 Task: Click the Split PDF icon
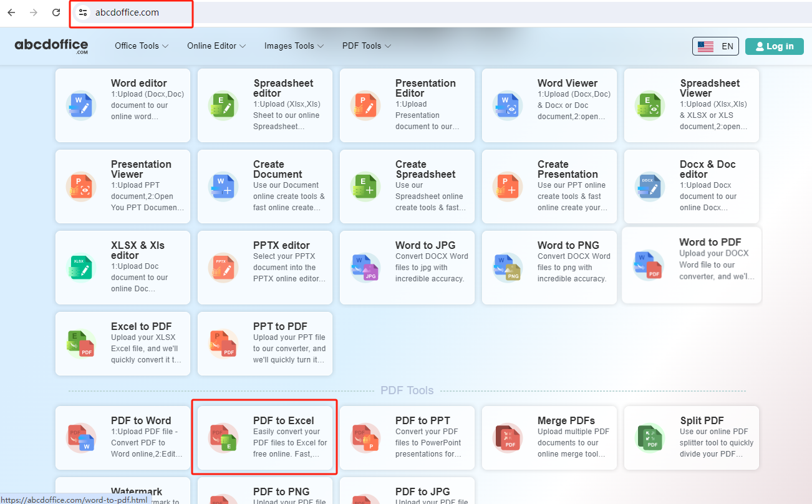click(x=650, y=438)
